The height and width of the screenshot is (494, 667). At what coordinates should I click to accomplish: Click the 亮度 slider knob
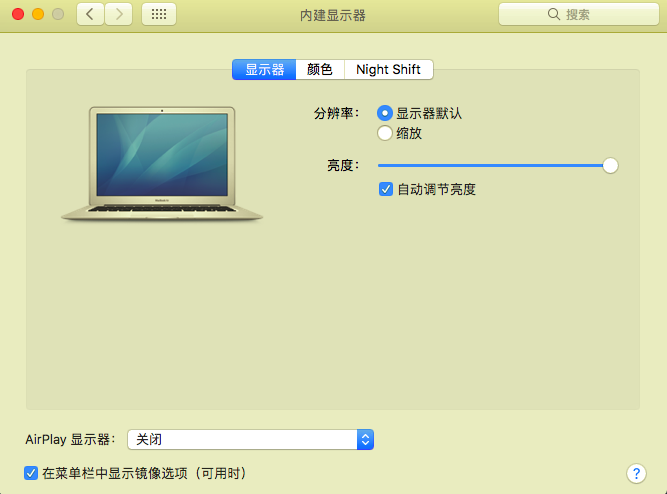coord(610,166)
